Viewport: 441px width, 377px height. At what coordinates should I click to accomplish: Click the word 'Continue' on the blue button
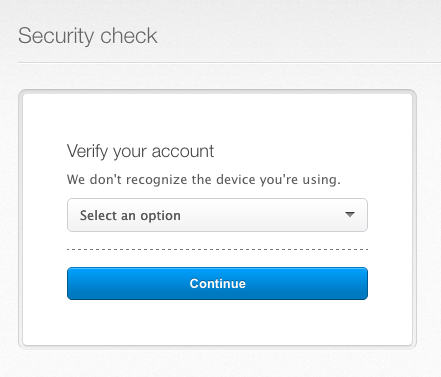tap(217, 283)
